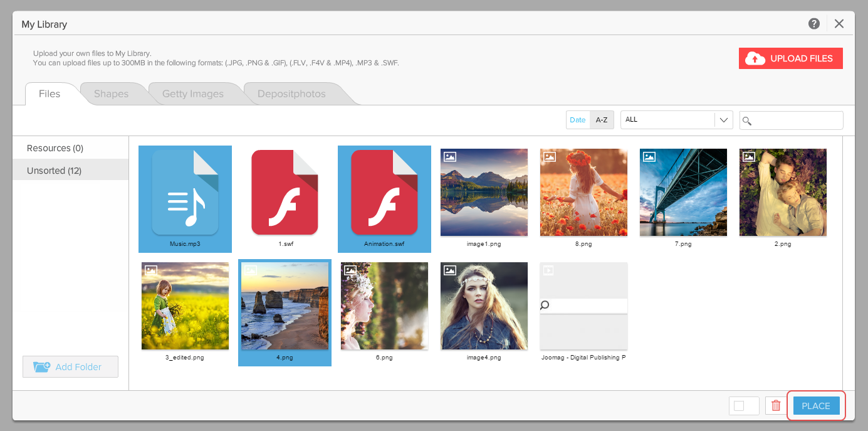Select the 7.png bridge thumbnail
Image resolution: width=868 pixels, height=431 pixels.
point(683,193)
